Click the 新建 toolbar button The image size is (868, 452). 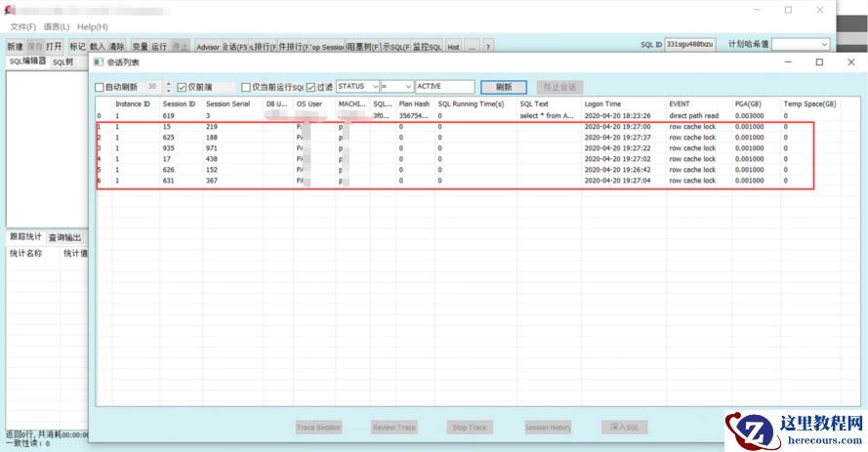[15, 47]
